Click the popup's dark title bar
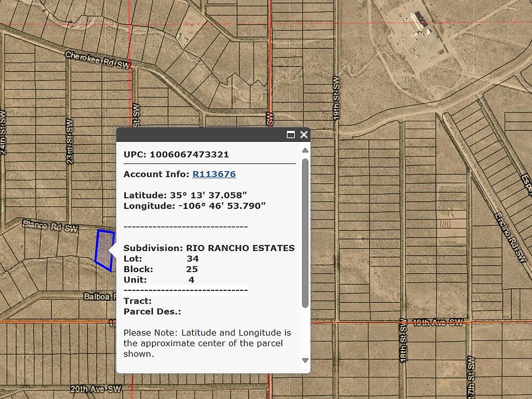 [199, 135]
